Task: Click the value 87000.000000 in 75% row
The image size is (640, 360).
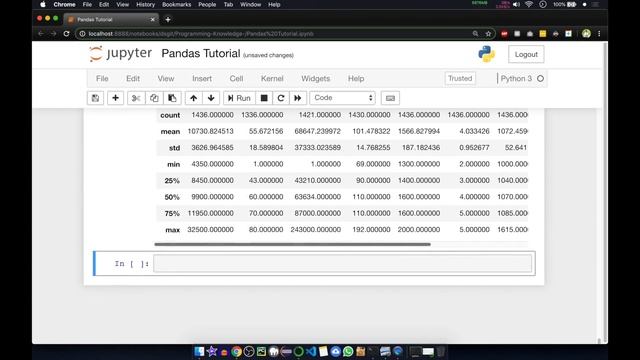Action: [x=318, y=213]
